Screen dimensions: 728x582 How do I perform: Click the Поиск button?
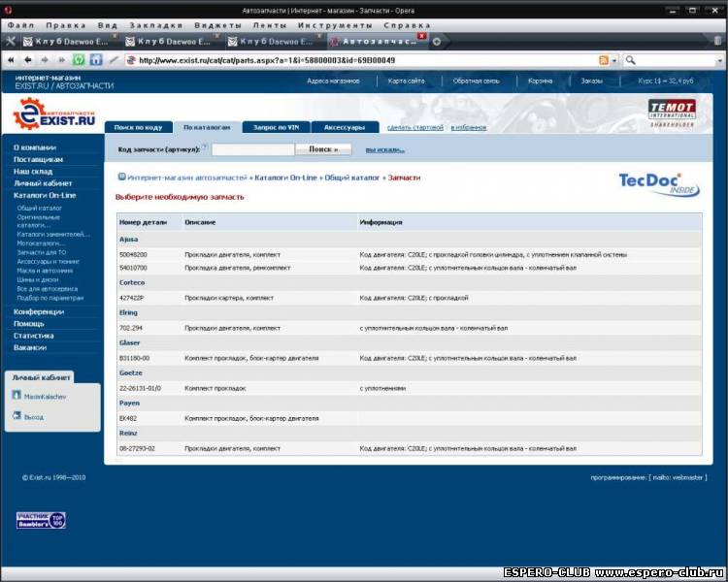tap(323, 149)
